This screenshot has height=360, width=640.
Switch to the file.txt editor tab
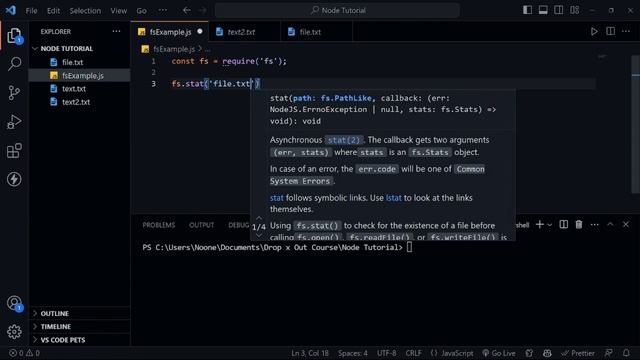coord(316,31)
